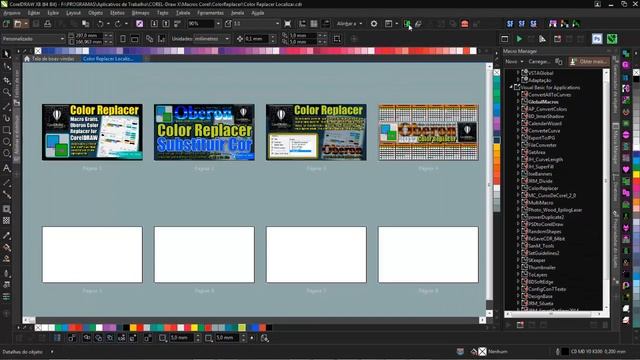The width and height of the screenshot is (640, 360).
Task: Click the Export icon
Action: [166, 24]
